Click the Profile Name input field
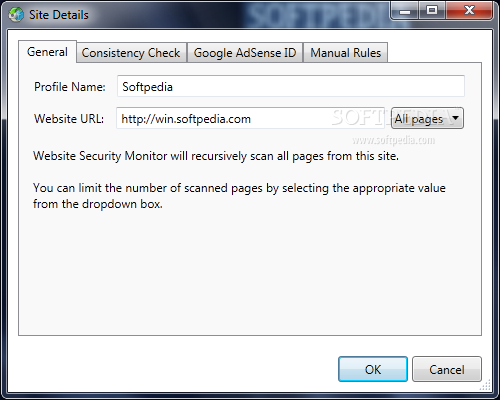500x400 pixels. (291, 86)
